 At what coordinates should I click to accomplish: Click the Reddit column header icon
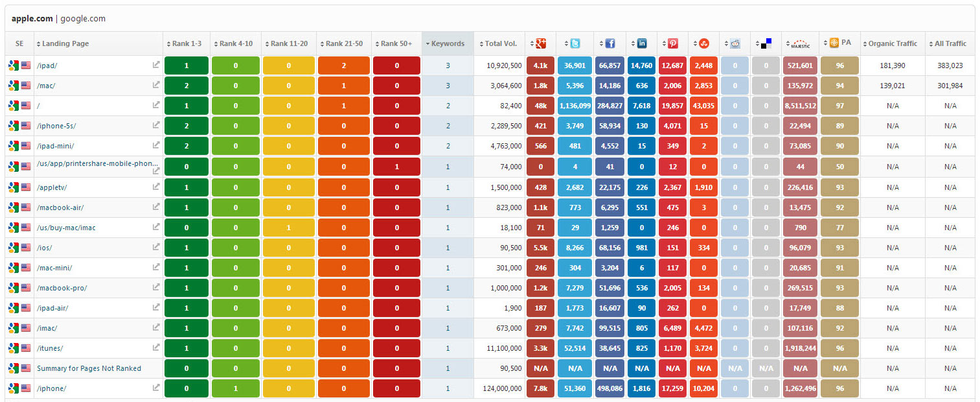(735, 43)
